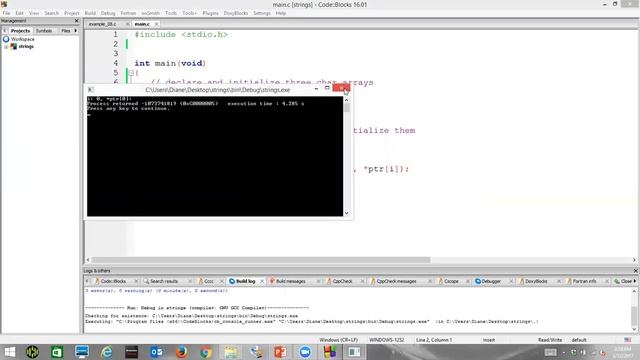Switch to the Symbols tab
This screenshot has height=360, width=640.
pyautogui.click(x=44, y=31)
